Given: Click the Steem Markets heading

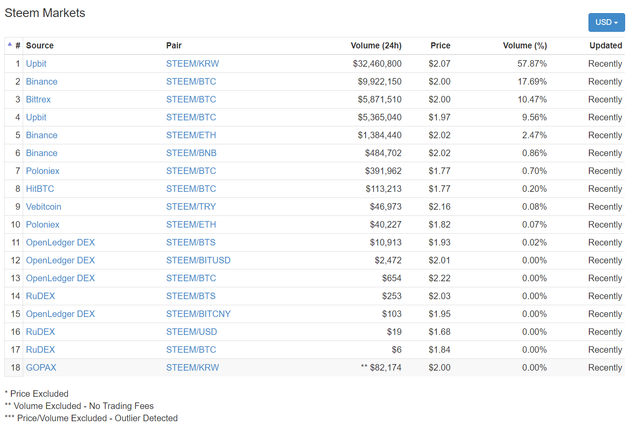Looking at the screenshot, I should 45,13.
